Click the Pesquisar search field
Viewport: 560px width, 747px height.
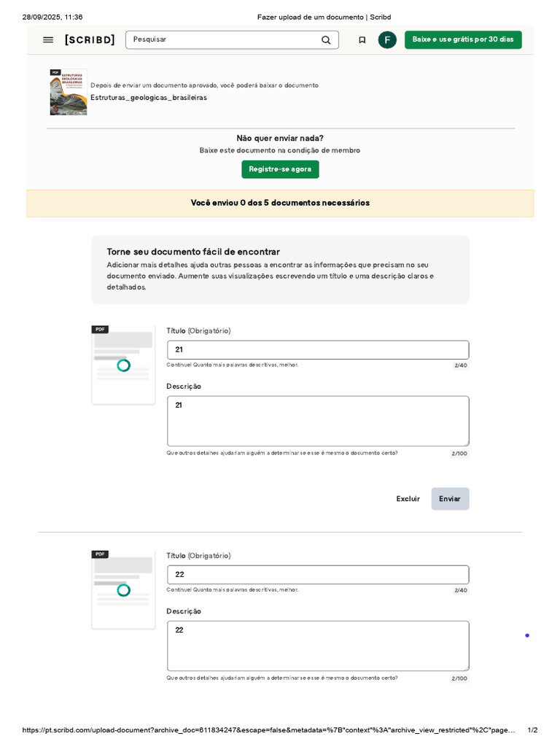pos(222,40)
